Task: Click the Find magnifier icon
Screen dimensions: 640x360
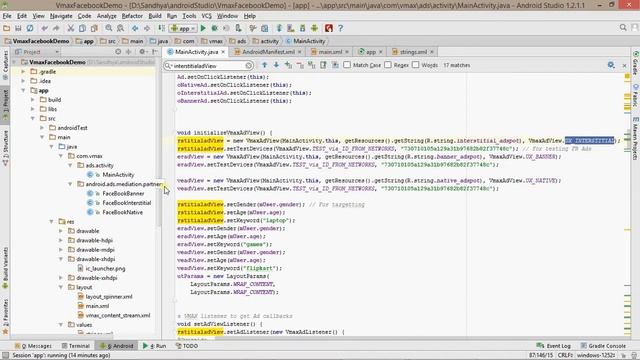Action: (109, 28)
